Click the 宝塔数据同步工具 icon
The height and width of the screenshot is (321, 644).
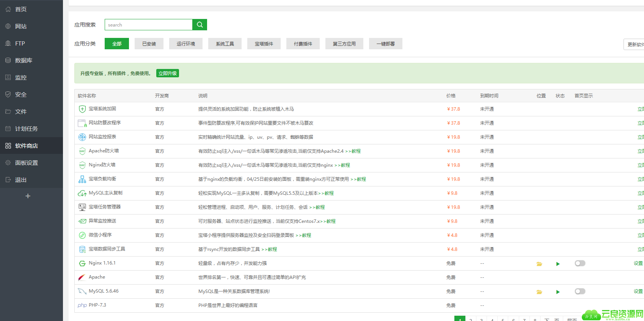(x=82, y=249)
